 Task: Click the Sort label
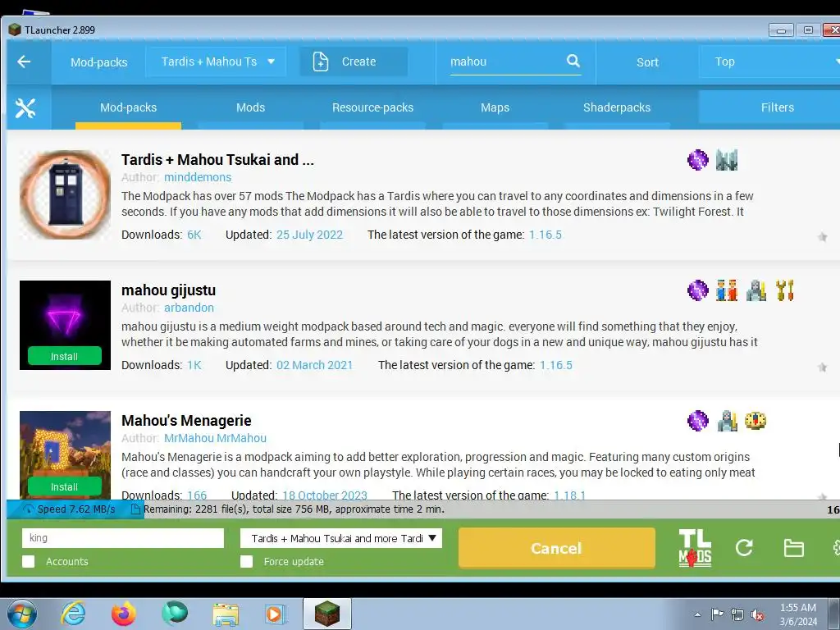point(648,62)
